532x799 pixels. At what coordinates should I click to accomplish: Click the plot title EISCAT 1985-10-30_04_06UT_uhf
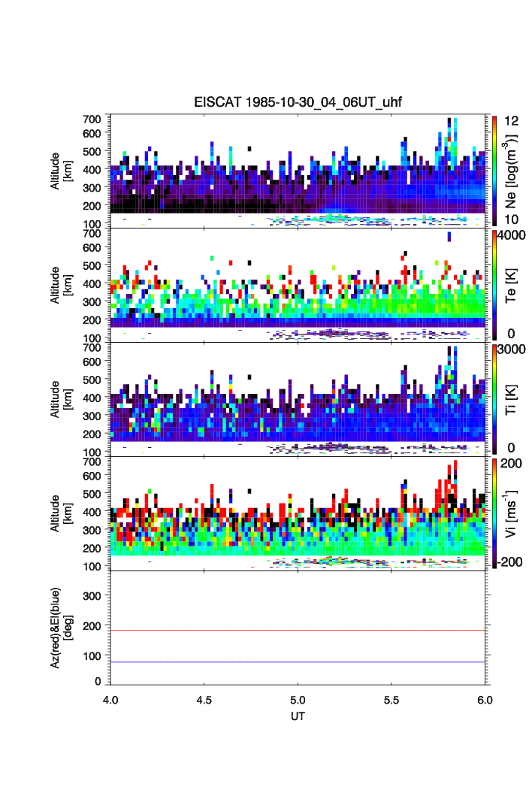pos(298,104)
